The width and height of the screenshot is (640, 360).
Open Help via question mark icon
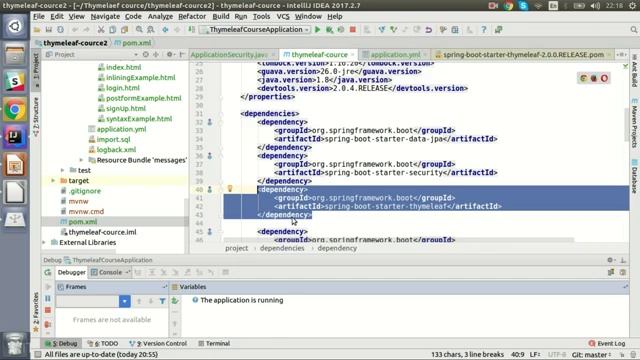(x=484, y=30)
